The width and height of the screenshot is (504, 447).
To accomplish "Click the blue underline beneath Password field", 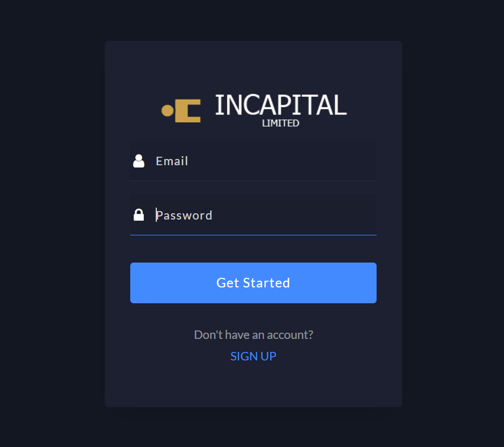I will [x=253, y=235].
